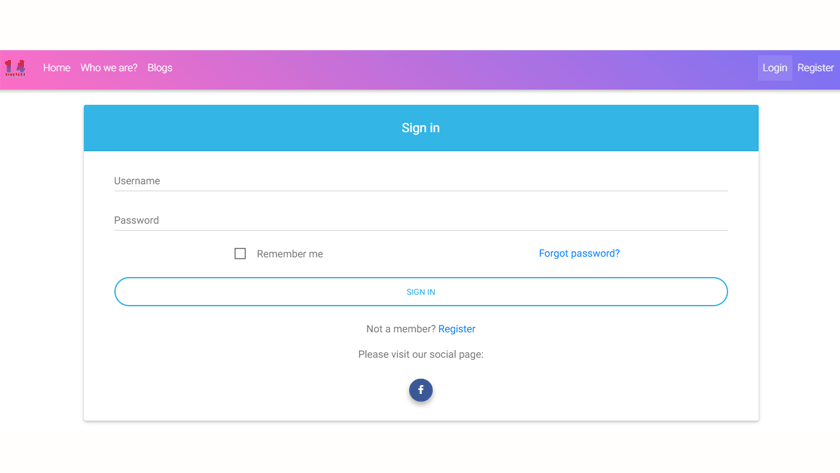Click empty navbar space between Blogs and Login
Image resolution: width=840 pixels, height=473 pixels.
pyautogui.click(x=460, y=68)
